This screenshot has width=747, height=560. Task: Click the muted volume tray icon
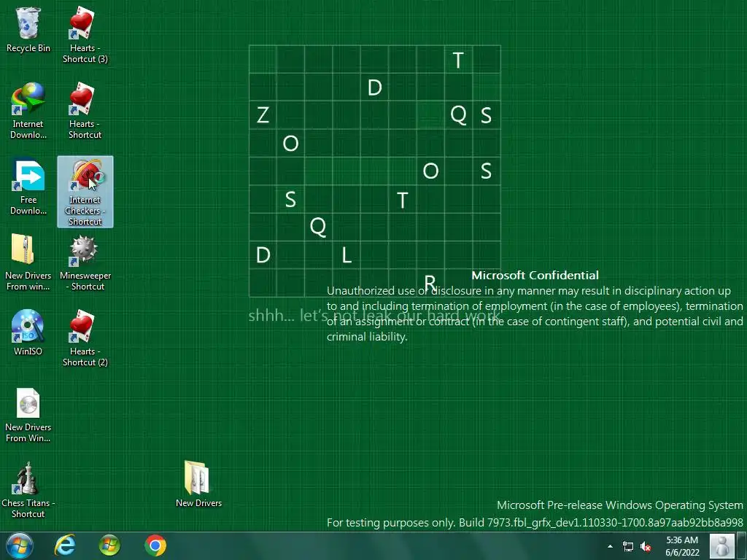pos(646,546)
